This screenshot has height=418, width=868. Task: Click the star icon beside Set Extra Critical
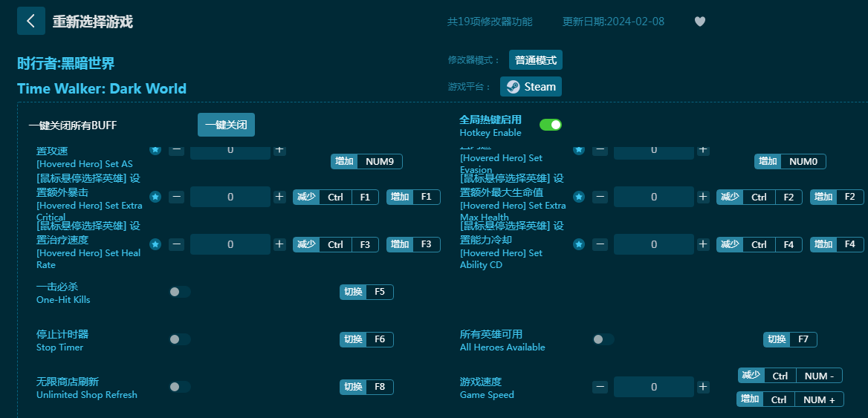pyautogui.click(x=155, y=197)
